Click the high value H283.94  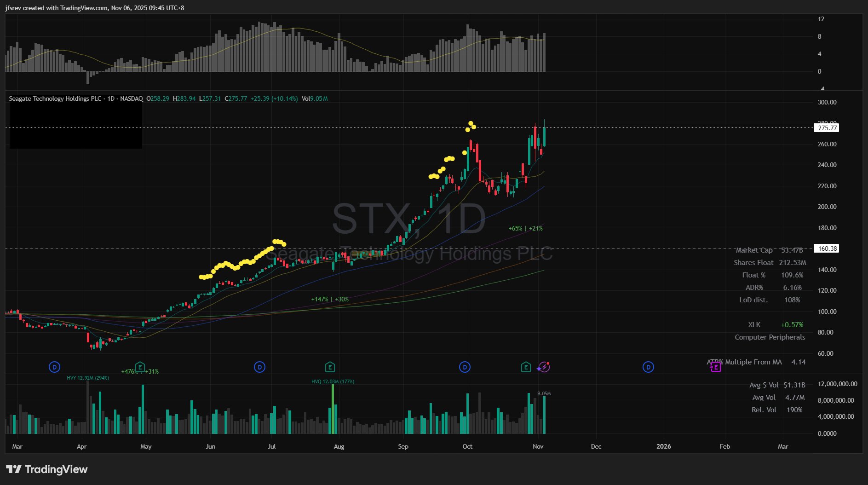coord(184,99)
